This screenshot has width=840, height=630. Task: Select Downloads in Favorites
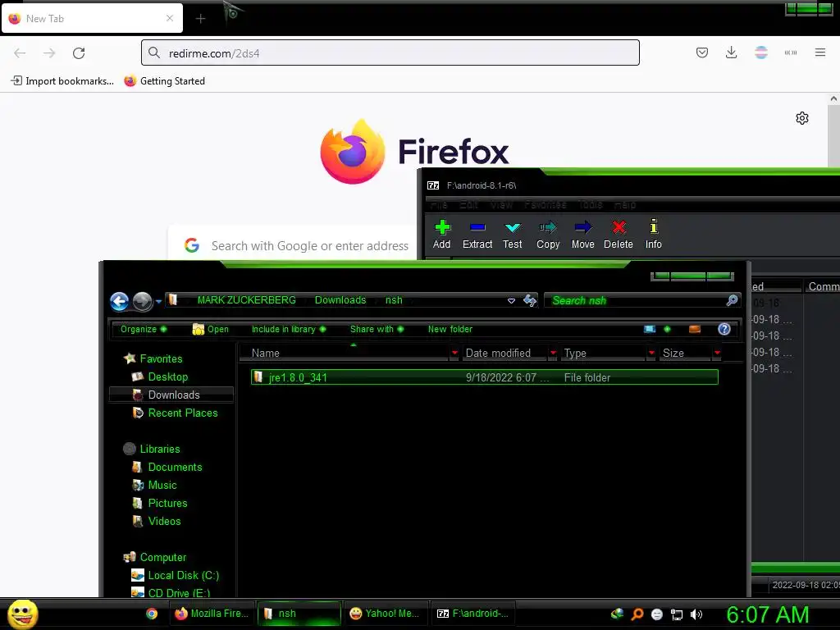171,395
